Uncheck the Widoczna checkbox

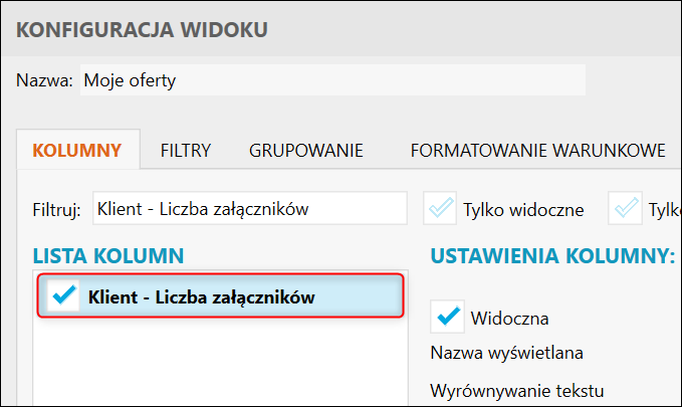click(446, 317)
